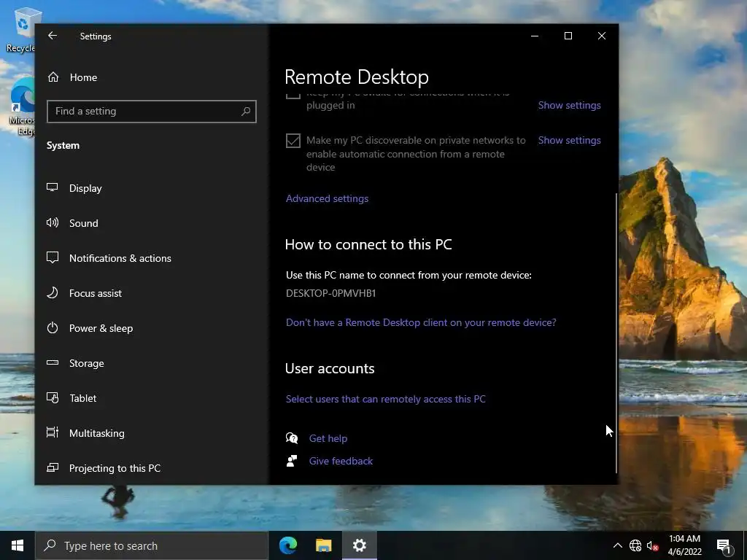Select the Tablet icon

(x=53, y=397)
